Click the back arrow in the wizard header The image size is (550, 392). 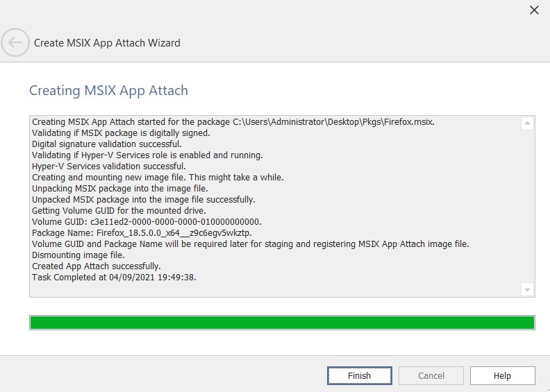click(x=15, y=42)
